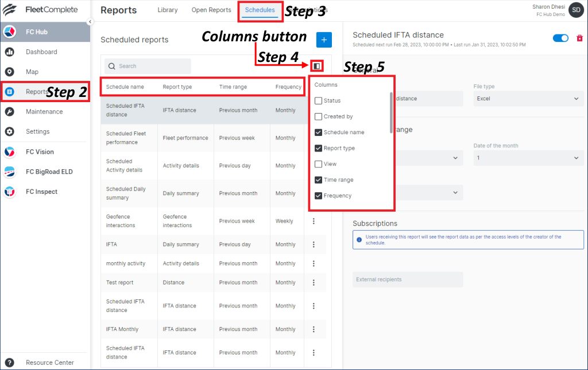This screenshot has height=370, width=588.
Task: Open the Dashboard icon in sidebar
Action: (10, 52)
